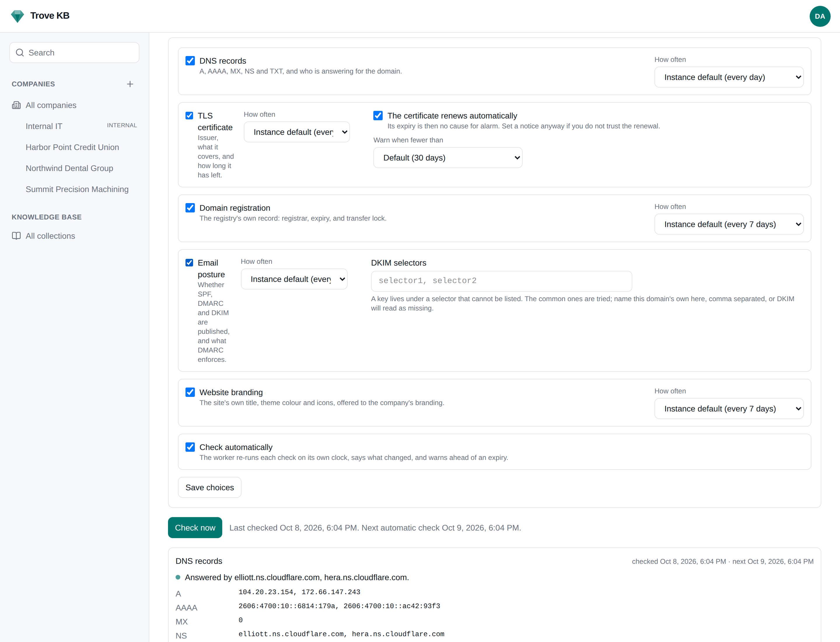
Task: Click the All companies building icon
Action: tap(16, 105)
